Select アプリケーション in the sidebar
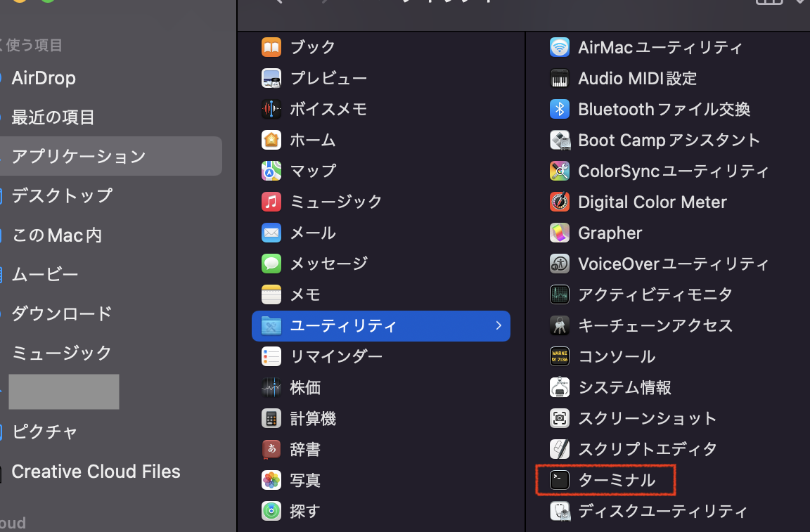 [110, 156]
